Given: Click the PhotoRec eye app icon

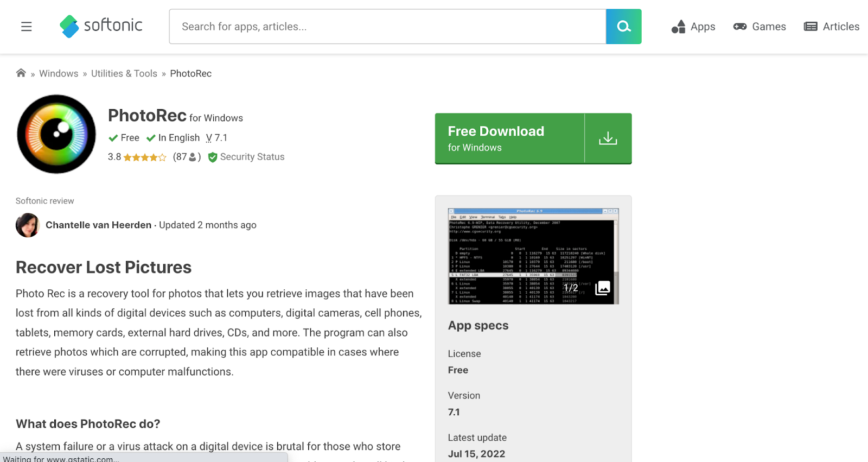Looking at the screenshot, I should click(56, 134).
